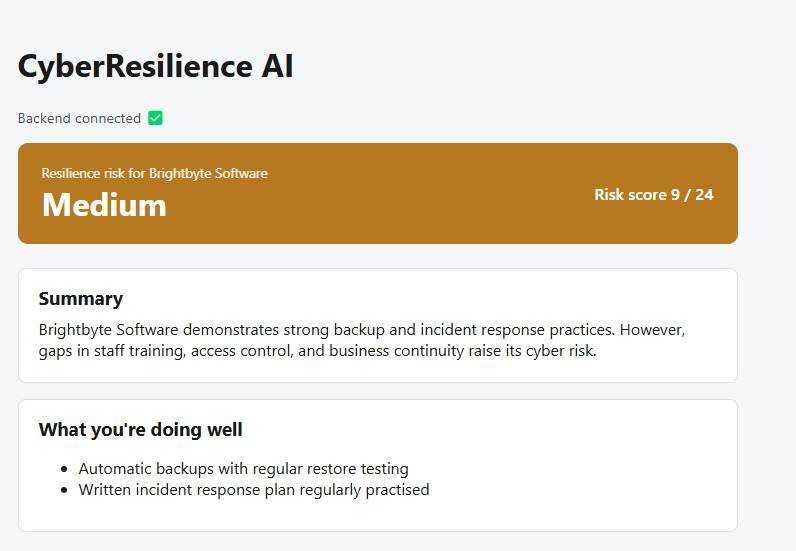Click the 'Summary' card heading
The image size is (796, 551).
click(x=81, y=299)
